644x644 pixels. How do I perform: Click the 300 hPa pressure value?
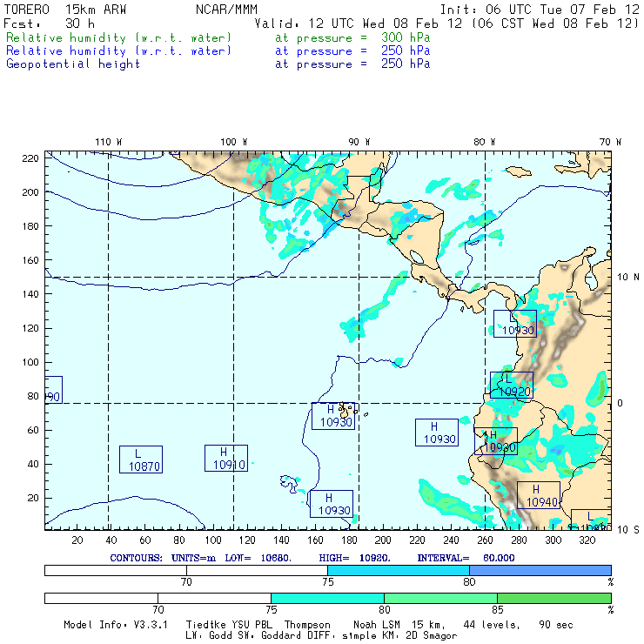(x=406, y=38)
